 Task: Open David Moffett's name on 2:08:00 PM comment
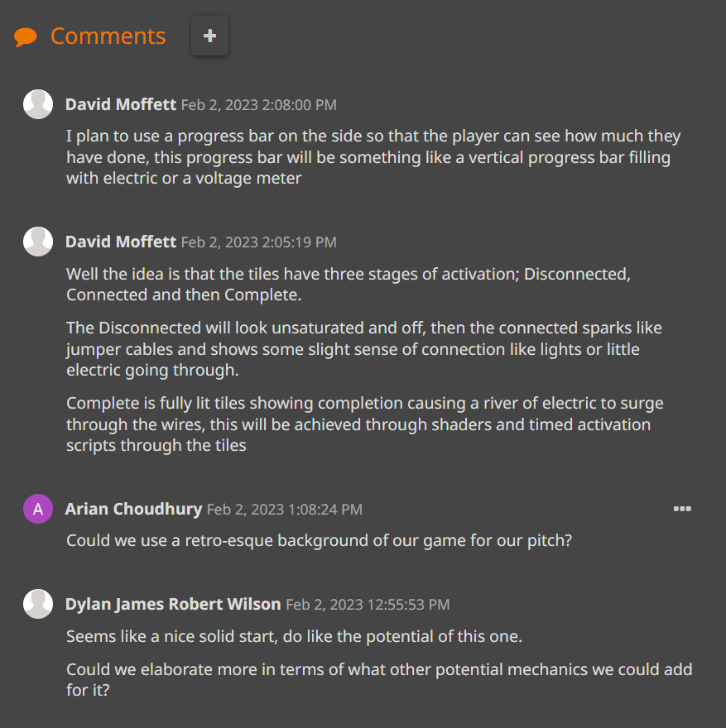click(x=121, y=104)
